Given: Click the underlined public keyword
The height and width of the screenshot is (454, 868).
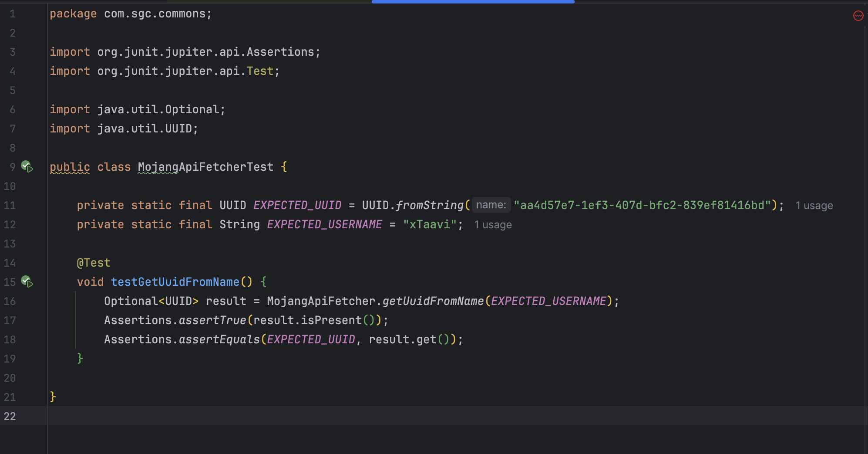Looking at the screenshot, I should [x=70, y=167].
